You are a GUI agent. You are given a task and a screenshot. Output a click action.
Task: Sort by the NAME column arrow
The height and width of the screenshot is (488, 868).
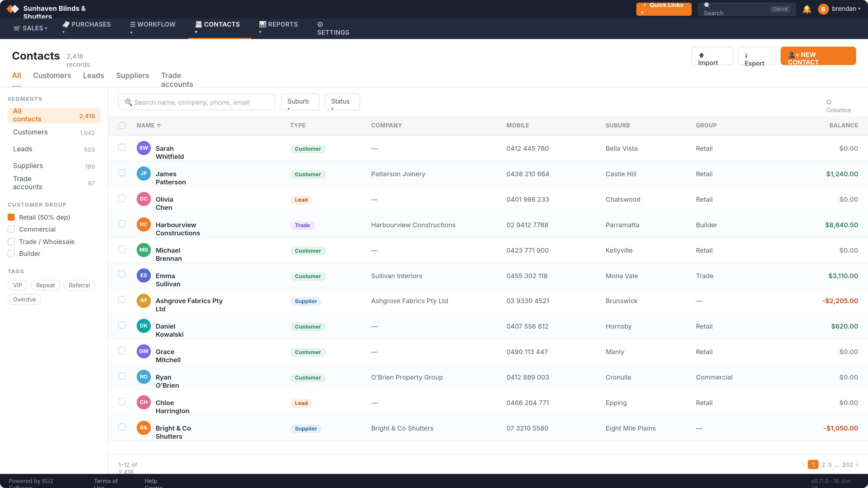159,125
